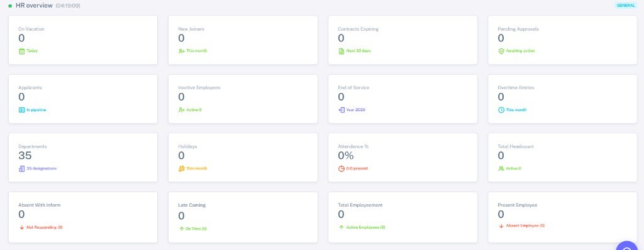Click the exit icon under End of Service
The image size is (644, 250).
[341, 110]
